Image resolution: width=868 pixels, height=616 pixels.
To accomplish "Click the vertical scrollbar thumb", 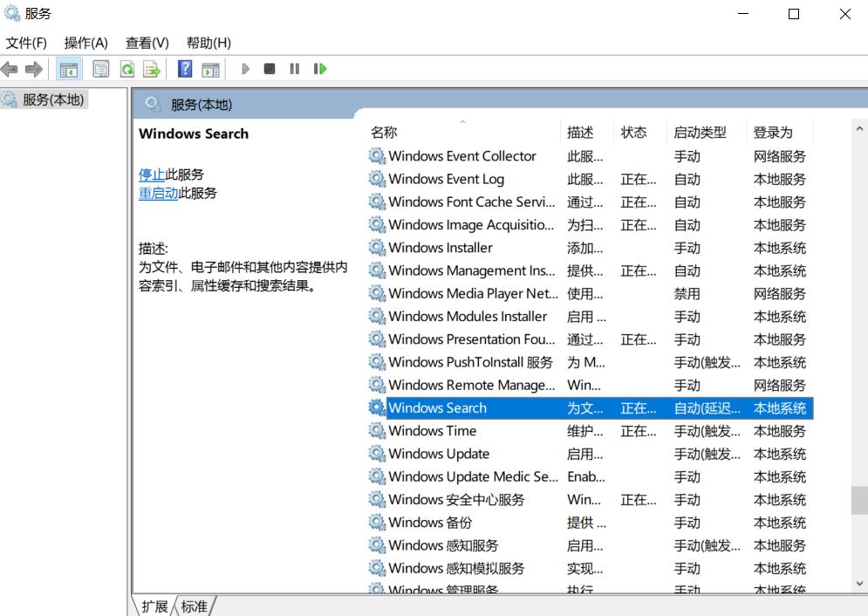I will click(859, 500).
